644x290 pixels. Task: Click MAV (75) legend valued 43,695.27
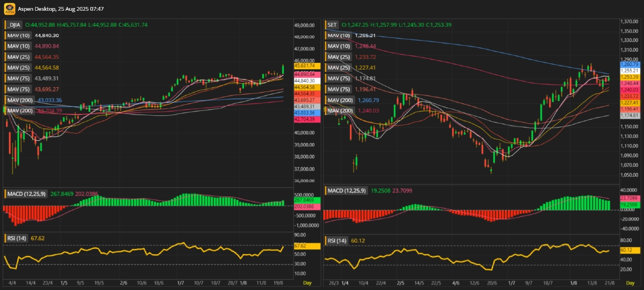[x=19, y=89]
